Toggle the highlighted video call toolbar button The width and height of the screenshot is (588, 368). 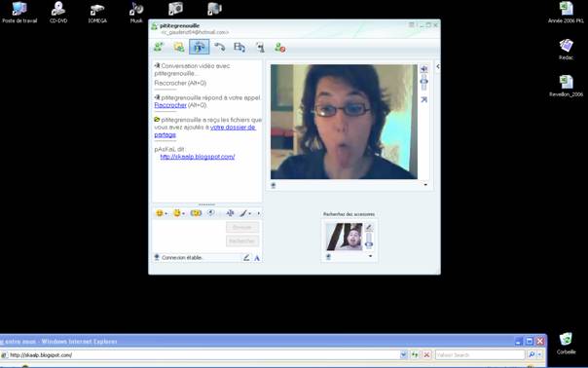(x=200, y=48)
